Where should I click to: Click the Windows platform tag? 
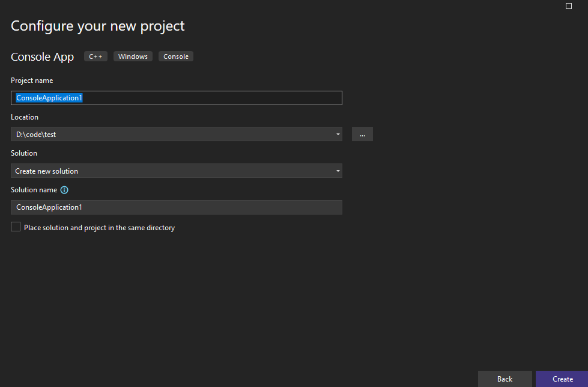tap(133, 56)
